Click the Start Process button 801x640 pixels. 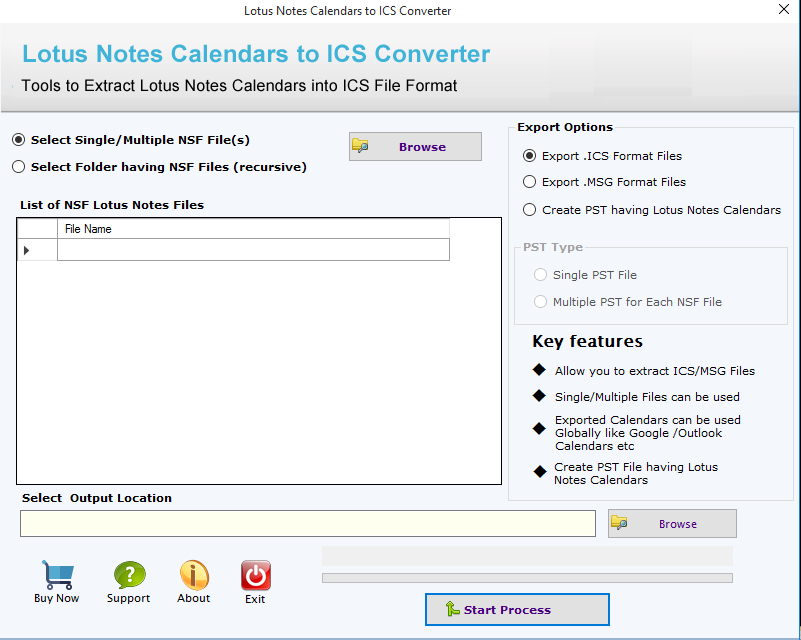(x=517, y=609)
